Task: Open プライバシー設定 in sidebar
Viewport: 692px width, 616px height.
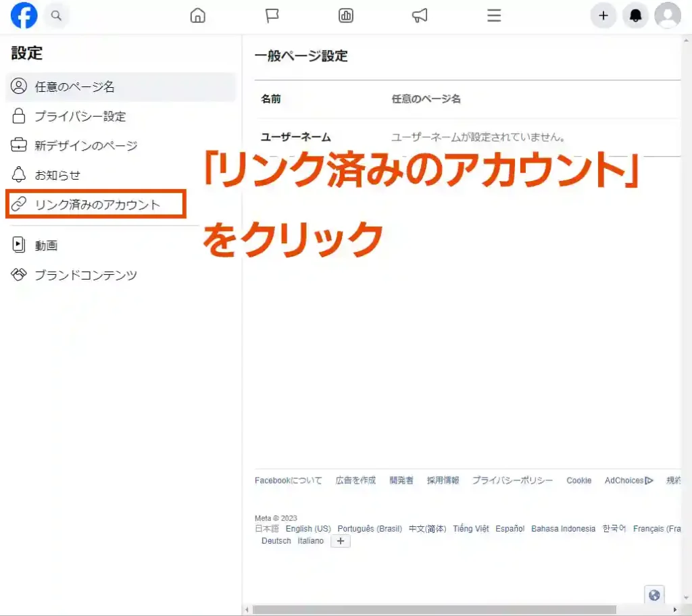Action: click(x=120, y=116)
